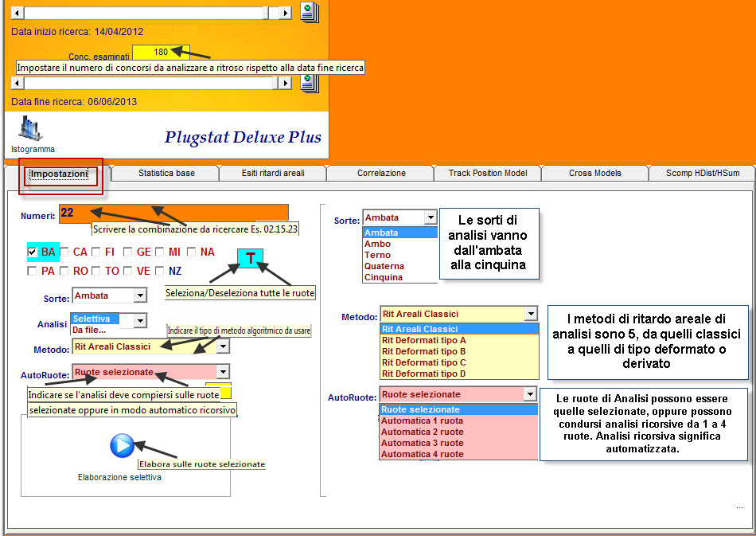Open the Correlazione tab
Screen dimensions: 756x536
pyautogui.click(x=381, y=173)
